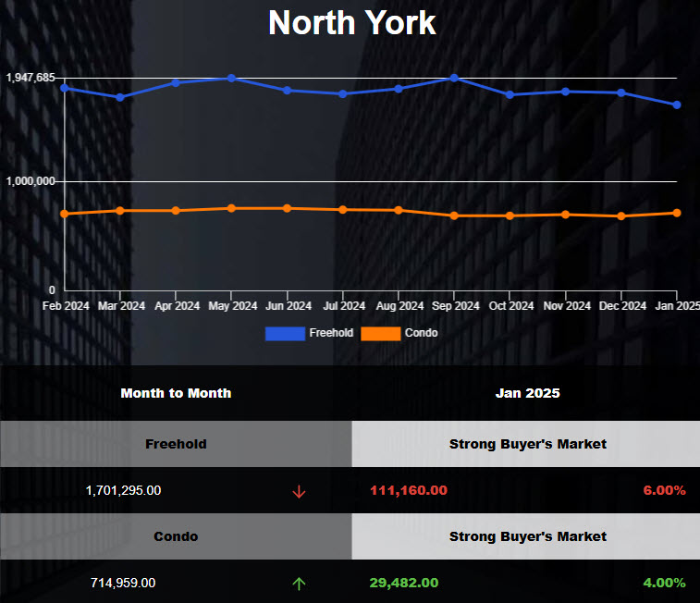The width and height of the screenshot is (700, 603).
Task: Select the Condo data point for Feb 2024
Action: tap(64, 214)
